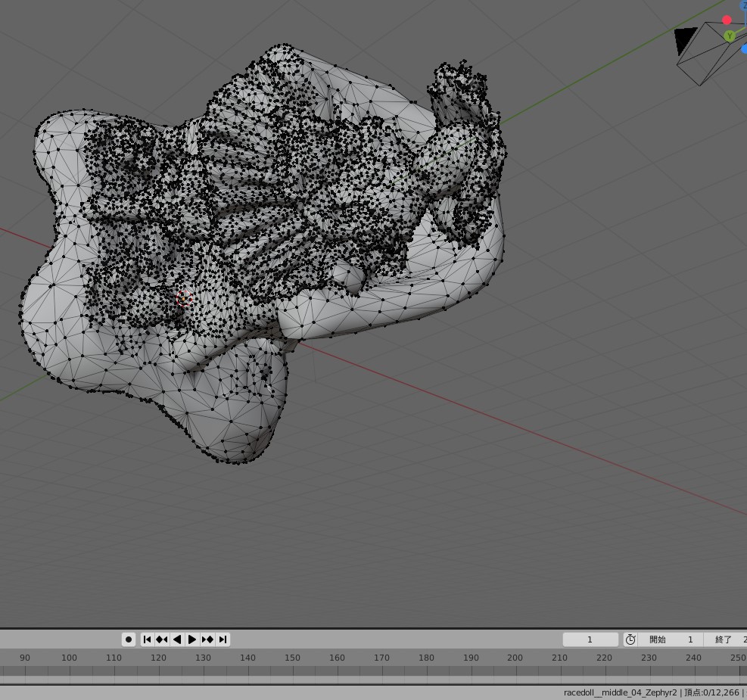Jump to the previous keyframe
This screenshot has width=747, height=700.
162,639
